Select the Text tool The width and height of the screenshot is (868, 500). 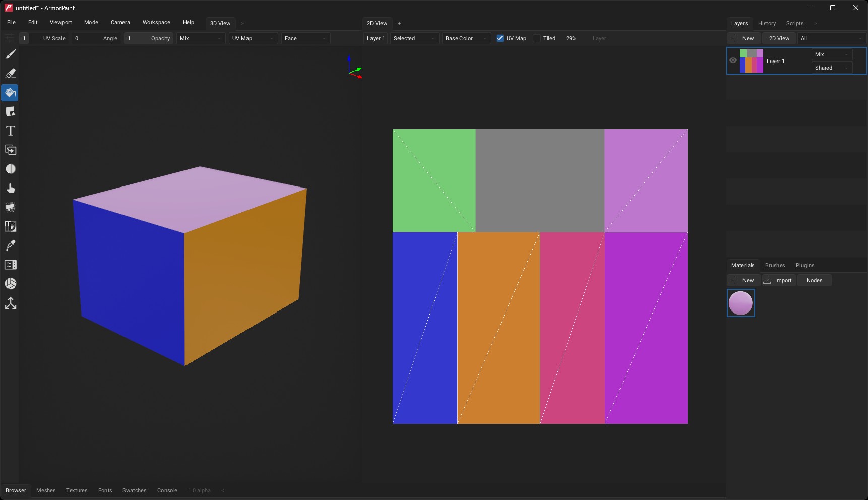coord(10,131)
